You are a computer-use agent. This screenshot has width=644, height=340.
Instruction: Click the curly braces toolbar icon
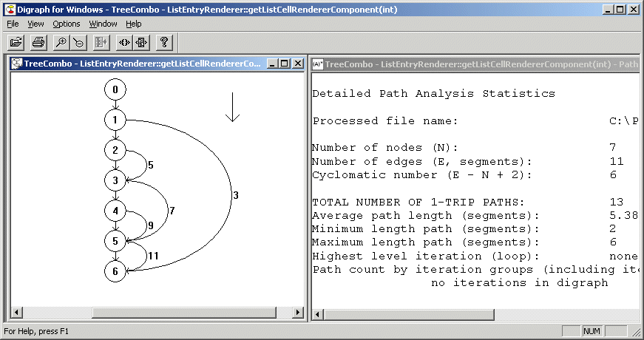(x=123, y=42)
